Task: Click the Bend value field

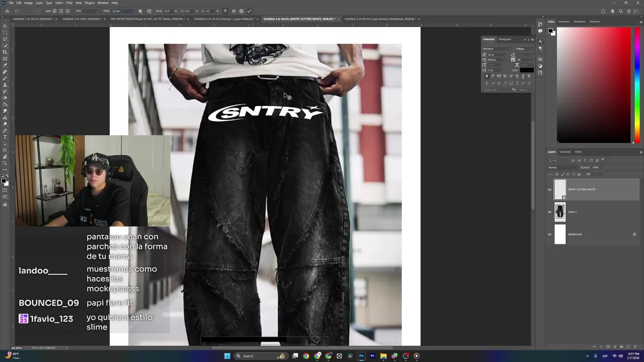Action: pos(169,11)
